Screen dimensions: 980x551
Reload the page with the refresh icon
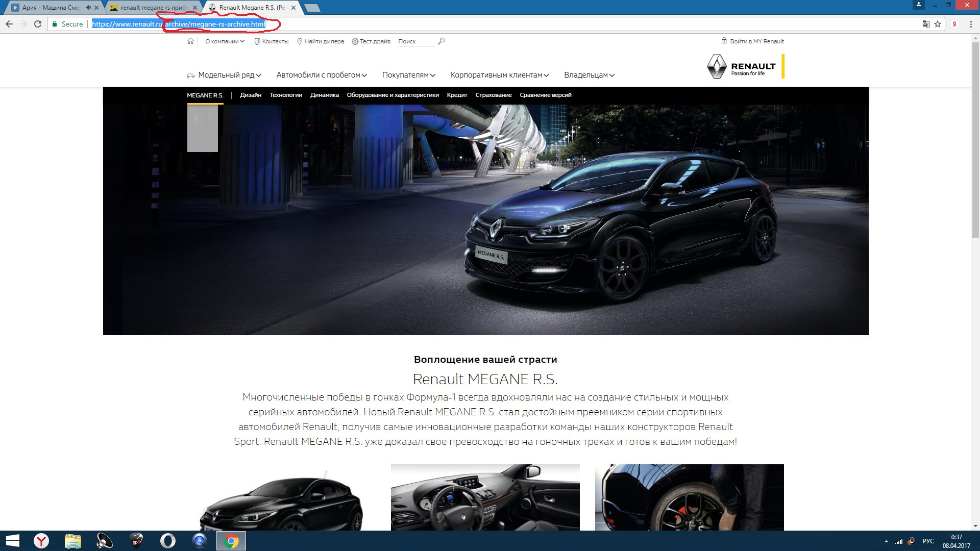[38, 24]
